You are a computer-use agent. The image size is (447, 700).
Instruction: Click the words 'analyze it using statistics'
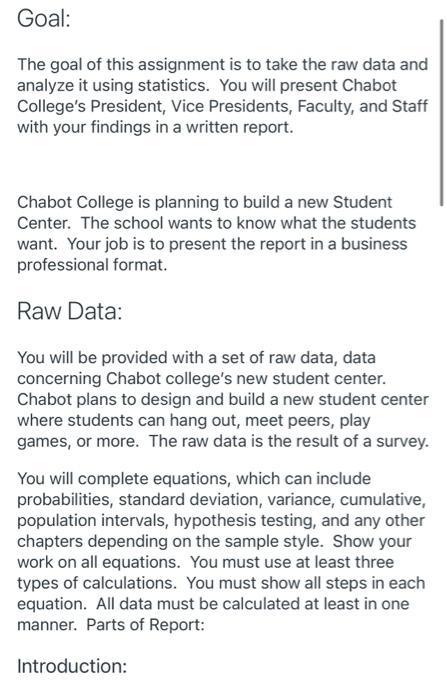click(113, 85)
